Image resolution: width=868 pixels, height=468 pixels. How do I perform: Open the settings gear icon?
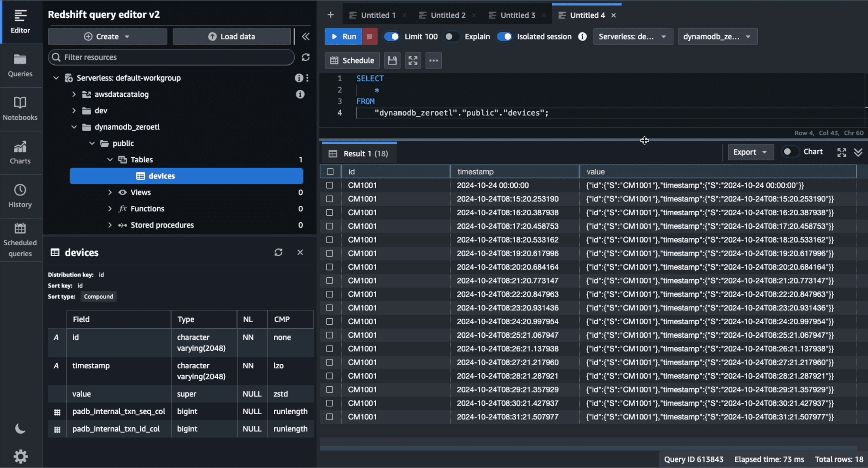click(20, 456)
